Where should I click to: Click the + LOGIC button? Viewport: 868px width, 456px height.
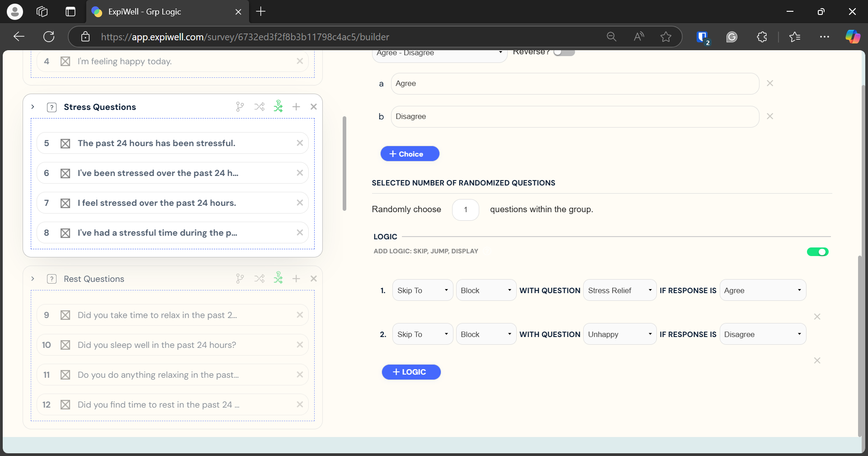point(411,372)
